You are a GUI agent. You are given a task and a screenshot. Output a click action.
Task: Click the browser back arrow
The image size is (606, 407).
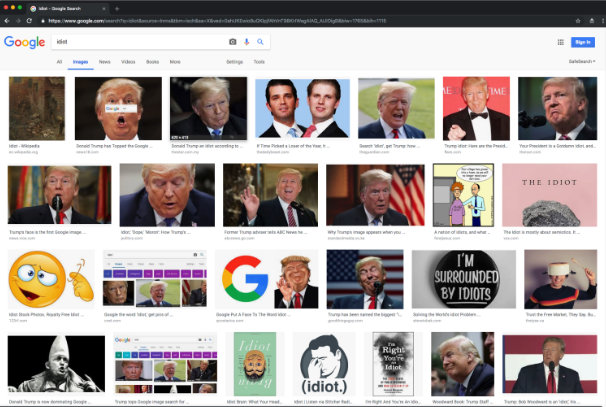pos(7,21)
